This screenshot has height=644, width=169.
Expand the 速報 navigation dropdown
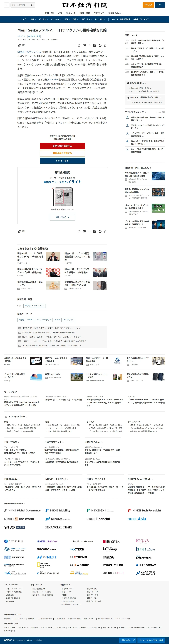coord(33,19)
